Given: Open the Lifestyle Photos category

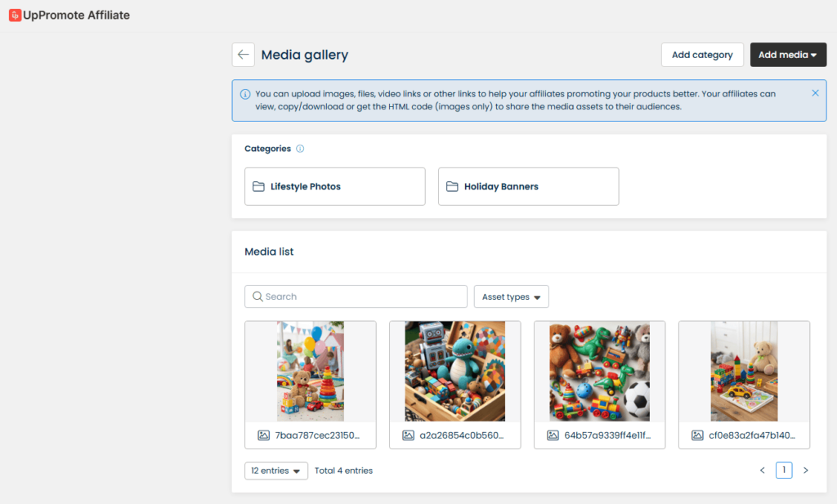Looking at the screenshot, I should pos(334,186).
